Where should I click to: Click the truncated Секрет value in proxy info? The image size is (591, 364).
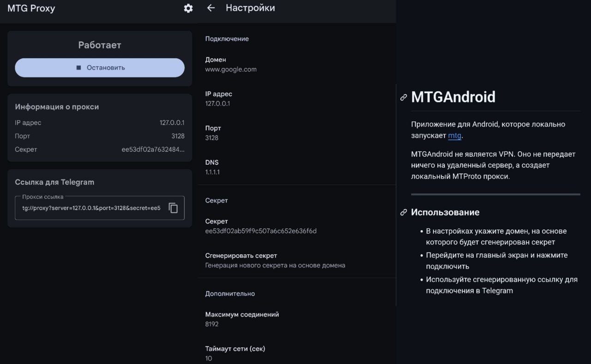153,149
